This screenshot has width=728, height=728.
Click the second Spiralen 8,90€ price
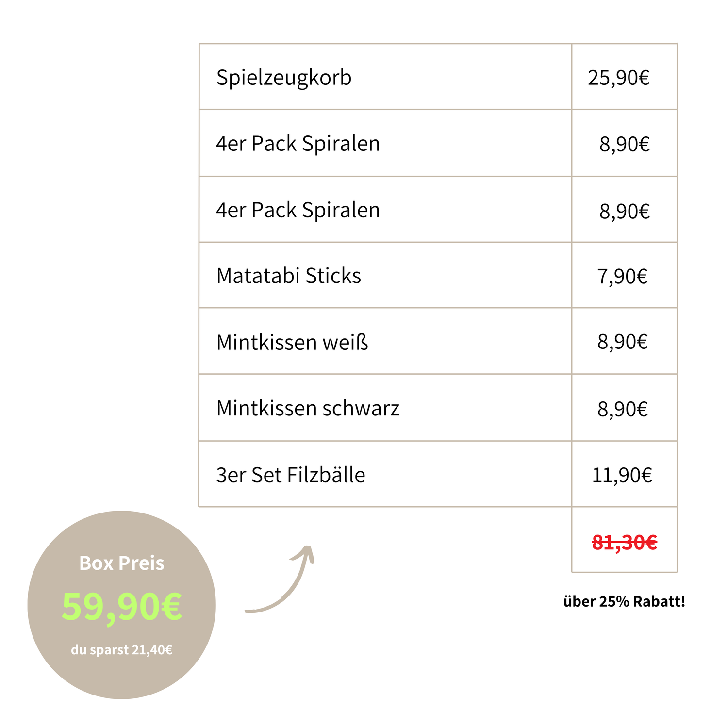(x=625, y=211)
